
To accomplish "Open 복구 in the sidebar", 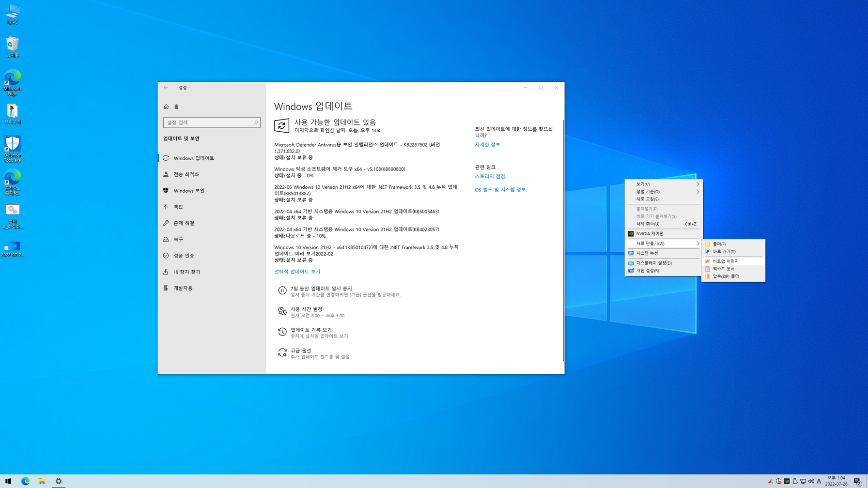I will coord(212,240).
